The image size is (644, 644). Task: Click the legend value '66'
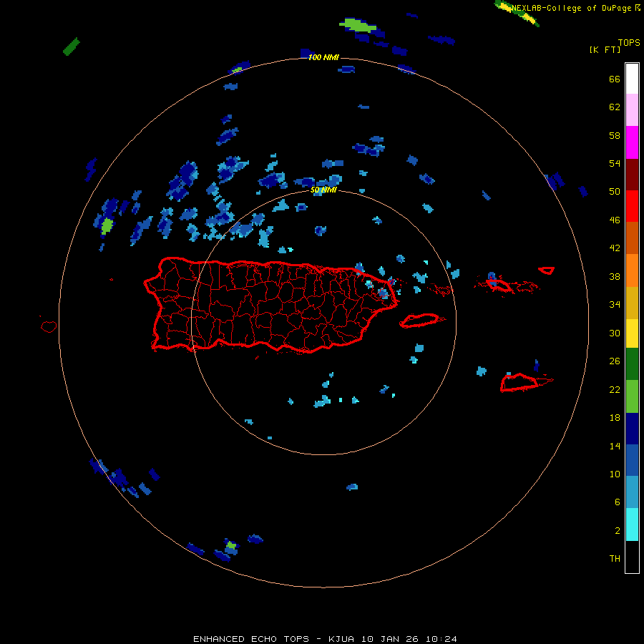pos(615,79)
